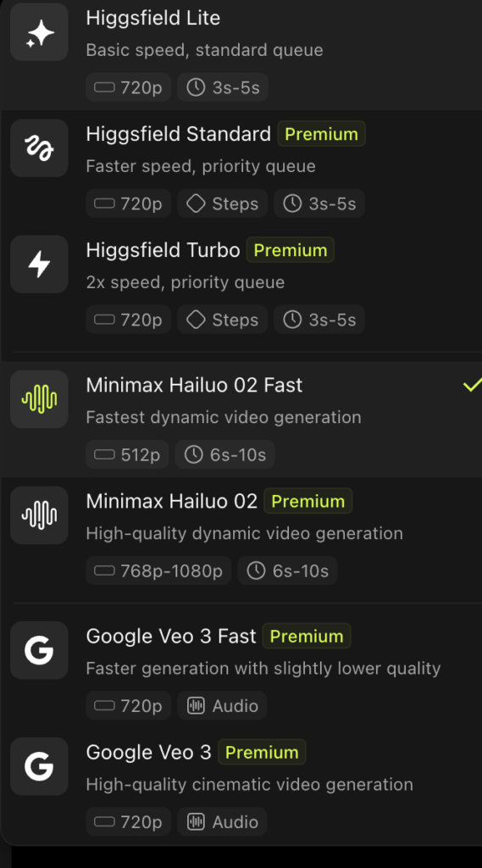
Task: Choose the Google Veo 3 Fast model
Action: click(241, 671)
